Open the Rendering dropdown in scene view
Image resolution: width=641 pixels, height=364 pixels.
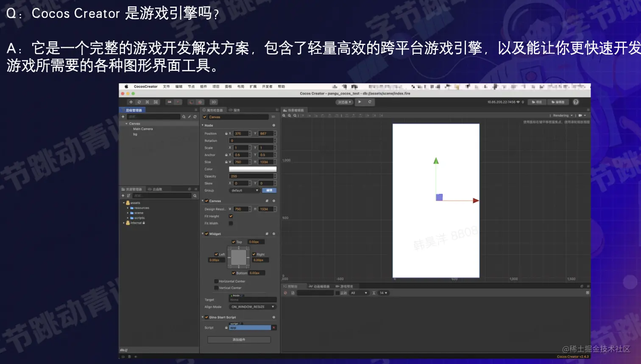[563, 115]
